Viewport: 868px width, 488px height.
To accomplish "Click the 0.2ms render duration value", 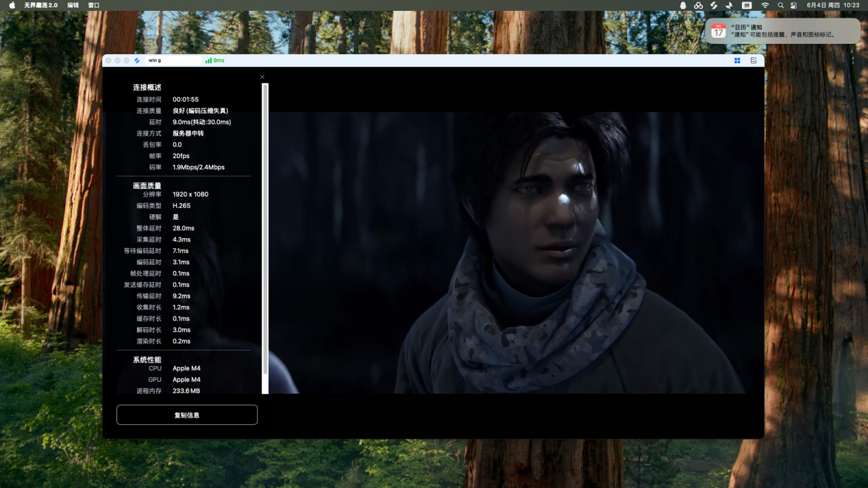I will click(x=182, y=341).
